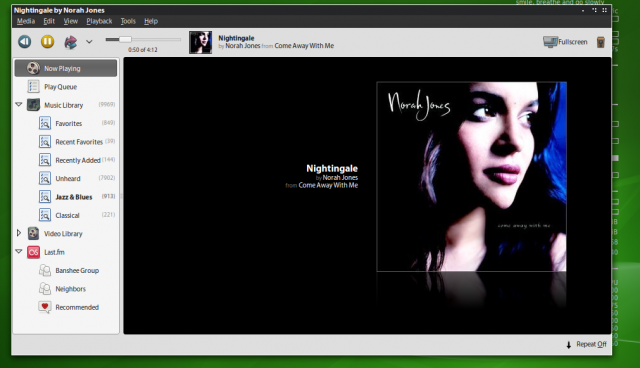Viewport: 640px width, 368px height.
Task: Click the Come Away With Me text in the toolbar header
Action: pyautogui.click(x=304, y=46)
